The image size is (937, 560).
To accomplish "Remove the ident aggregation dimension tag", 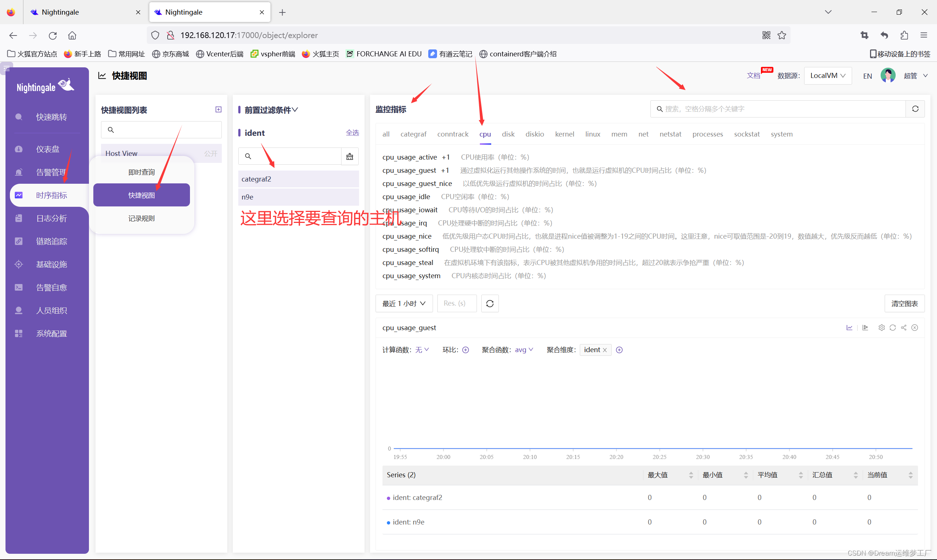I will (605, 350).
